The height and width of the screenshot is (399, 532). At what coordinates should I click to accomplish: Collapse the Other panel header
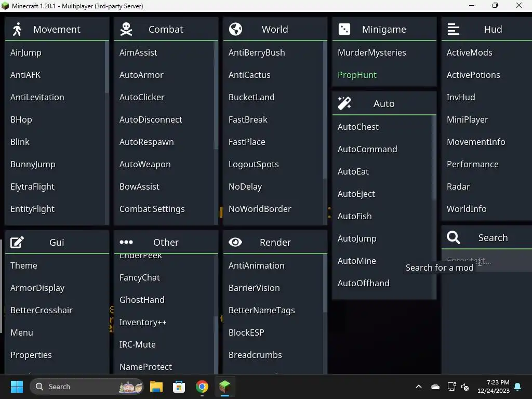[x=166, y=242]
